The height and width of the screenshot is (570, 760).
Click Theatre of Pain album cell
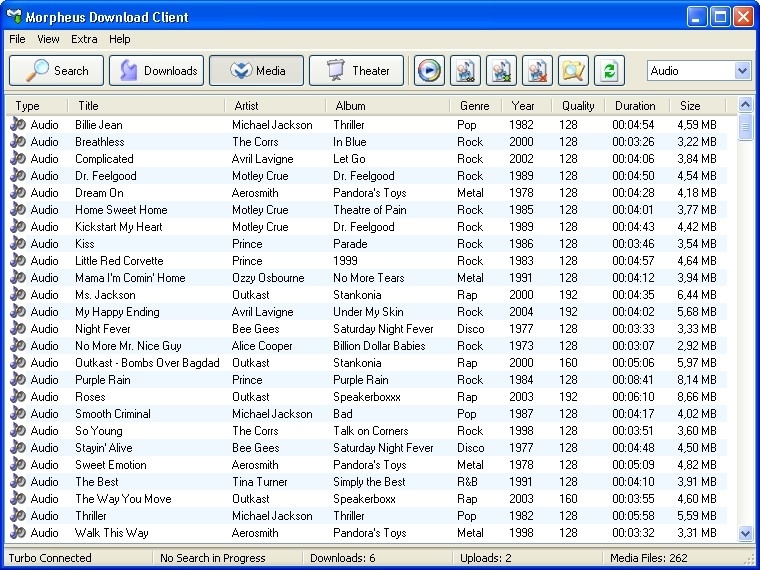click(370, 209)
